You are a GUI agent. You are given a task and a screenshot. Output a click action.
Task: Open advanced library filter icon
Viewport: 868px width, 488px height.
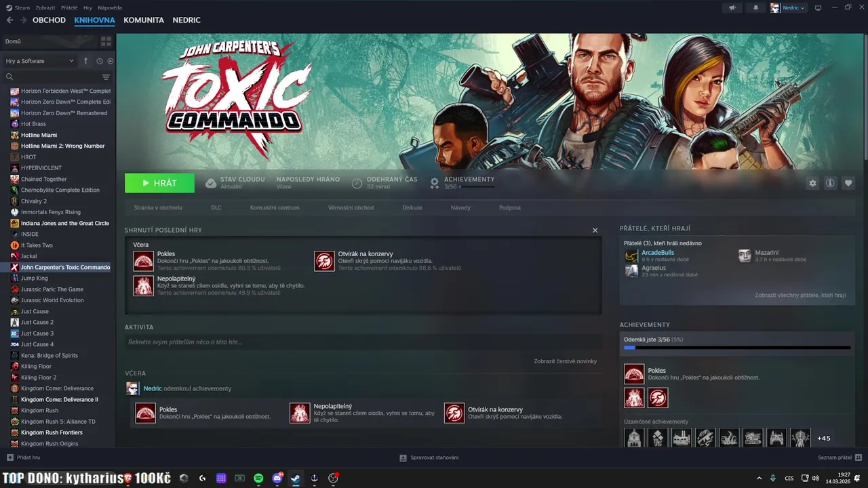coord(106,77)
